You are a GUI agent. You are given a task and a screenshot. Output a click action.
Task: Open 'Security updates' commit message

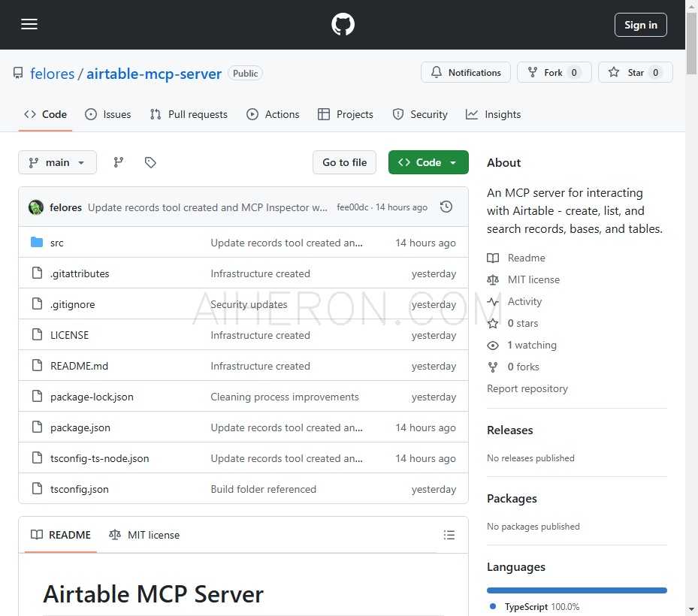pos(249,304)
